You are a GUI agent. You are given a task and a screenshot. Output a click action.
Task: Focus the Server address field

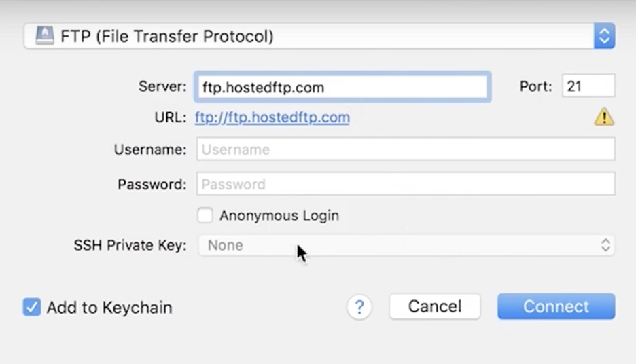tap(342, 87)
